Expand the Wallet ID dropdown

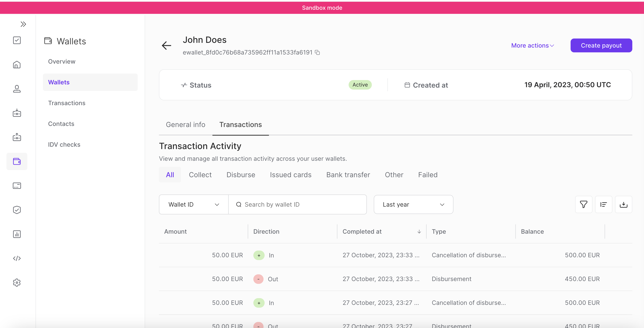point(194,205)
